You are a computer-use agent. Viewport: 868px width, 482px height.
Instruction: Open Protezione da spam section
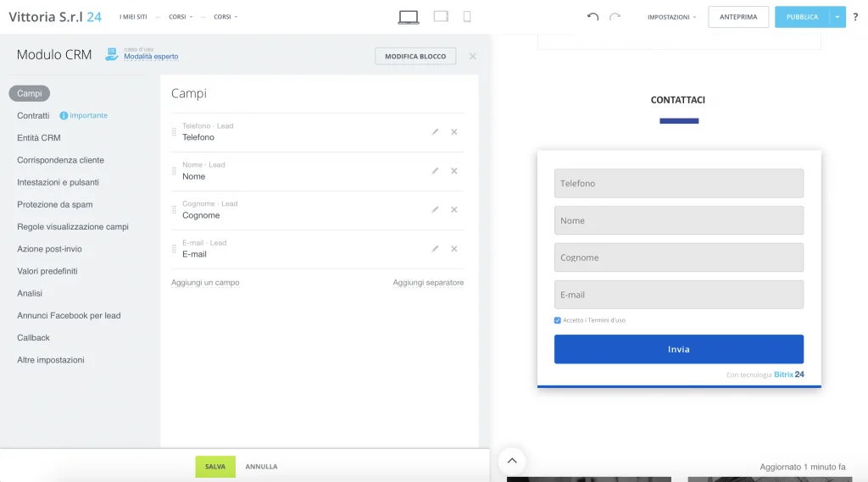[55, 204]
